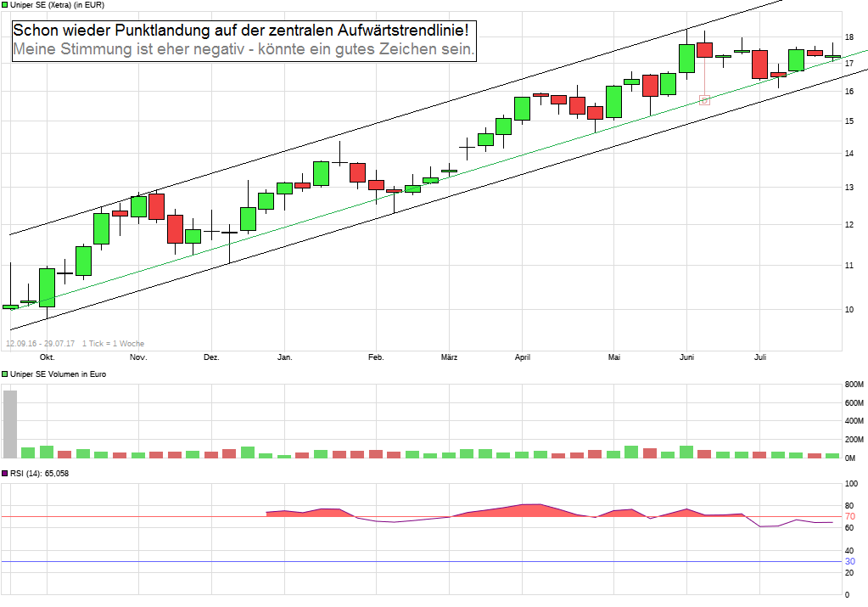Click the green legend square beside Uniper SE (Xetra)

coord(4,5)
